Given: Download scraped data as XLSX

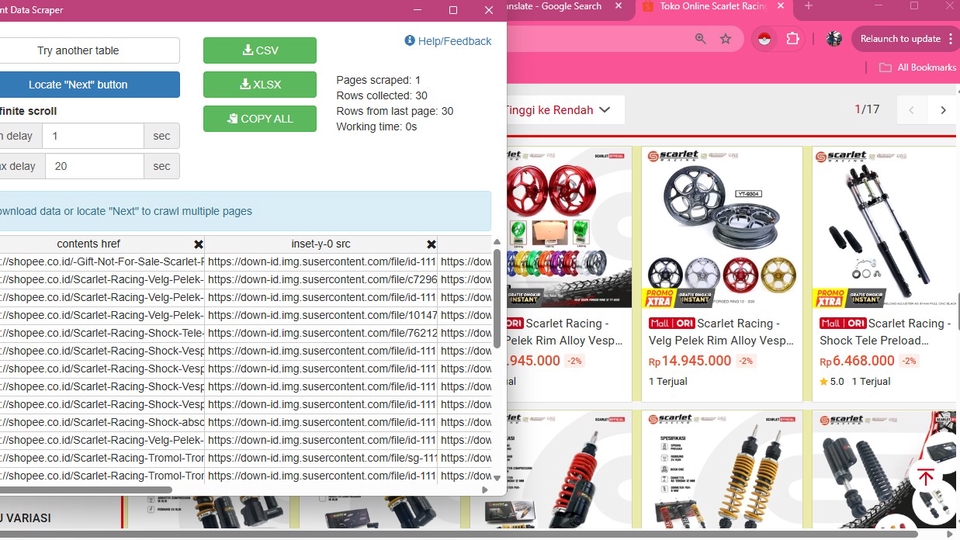Looking at the screenshot, I should [260, 84].
